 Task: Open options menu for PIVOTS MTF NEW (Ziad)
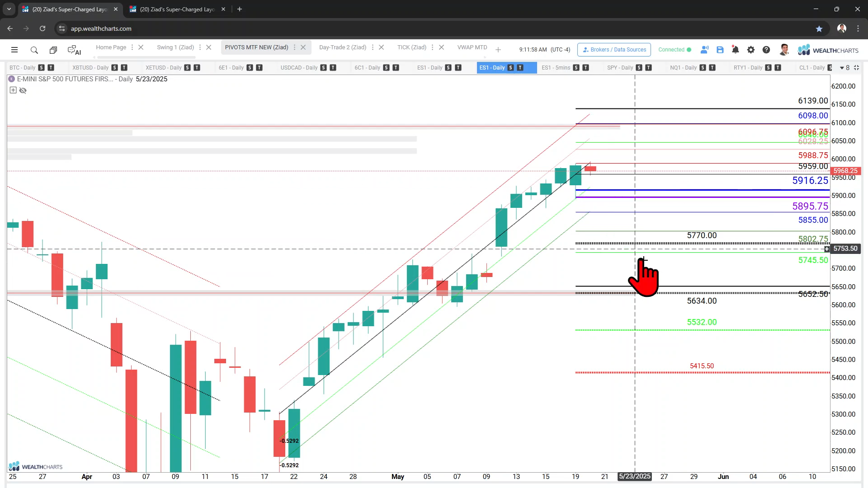294,47
